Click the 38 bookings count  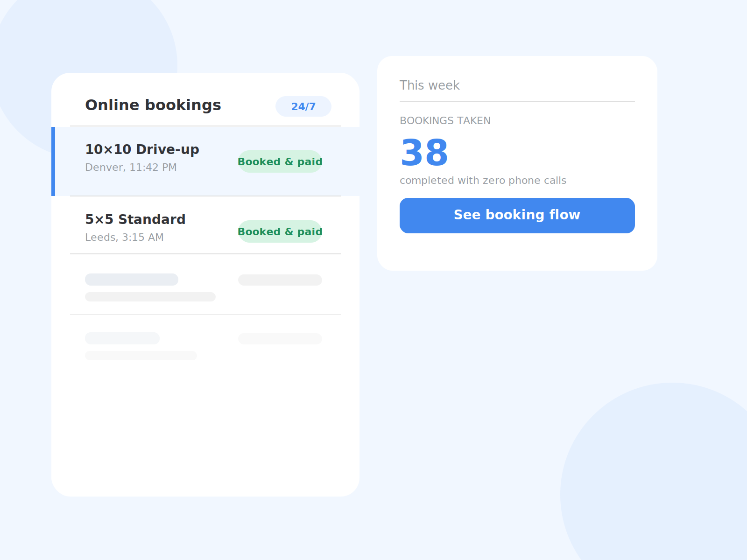pyautogui.click(x=424, y=153)
